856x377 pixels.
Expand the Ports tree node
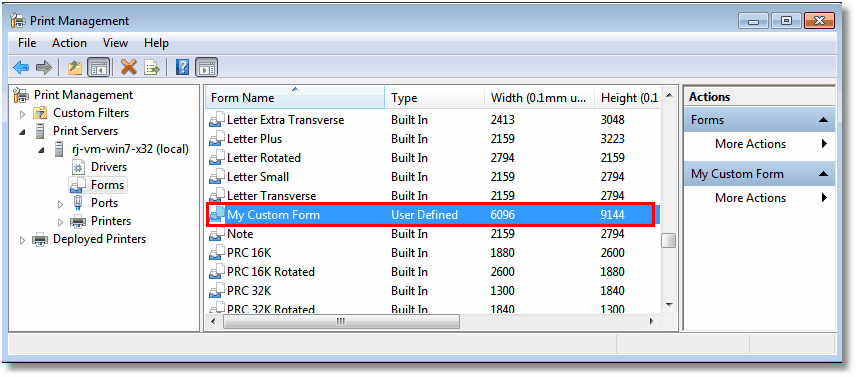(x=61, y=204)
